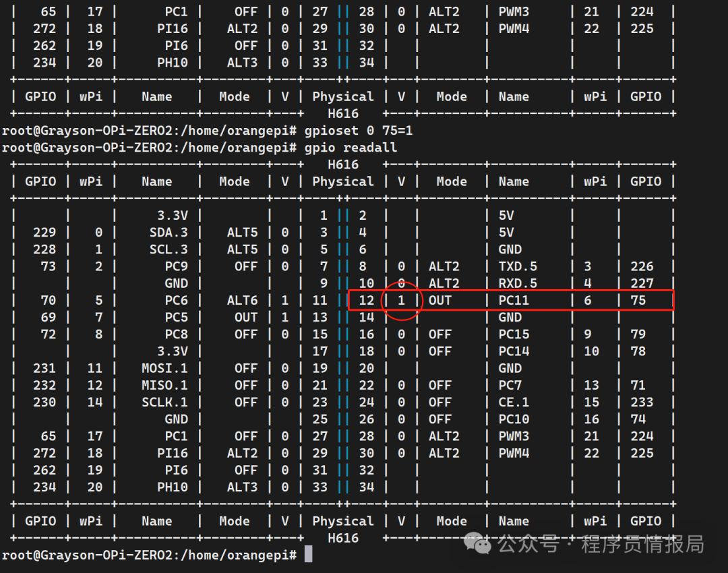Select the gpio readall command text

(x=351, y=147)
